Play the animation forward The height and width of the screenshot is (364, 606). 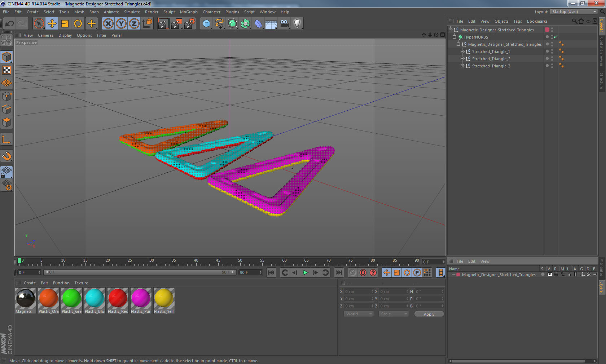click(305, 272)
